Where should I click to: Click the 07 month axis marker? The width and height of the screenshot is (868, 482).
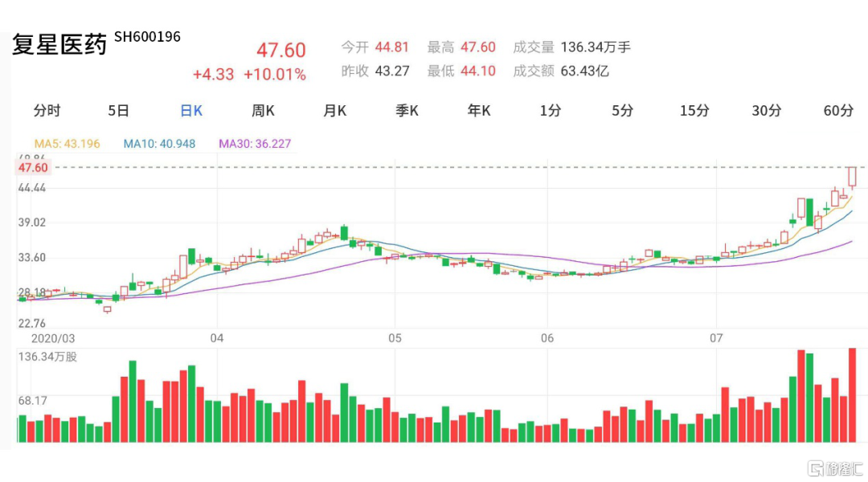tap(716, 338)
